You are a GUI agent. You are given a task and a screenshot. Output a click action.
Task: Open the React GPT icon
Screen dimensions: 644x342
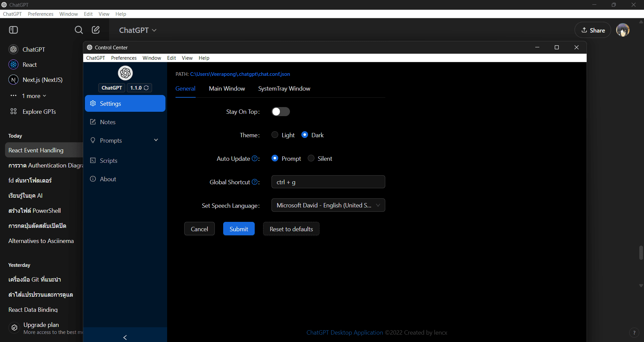click(13, 64)
